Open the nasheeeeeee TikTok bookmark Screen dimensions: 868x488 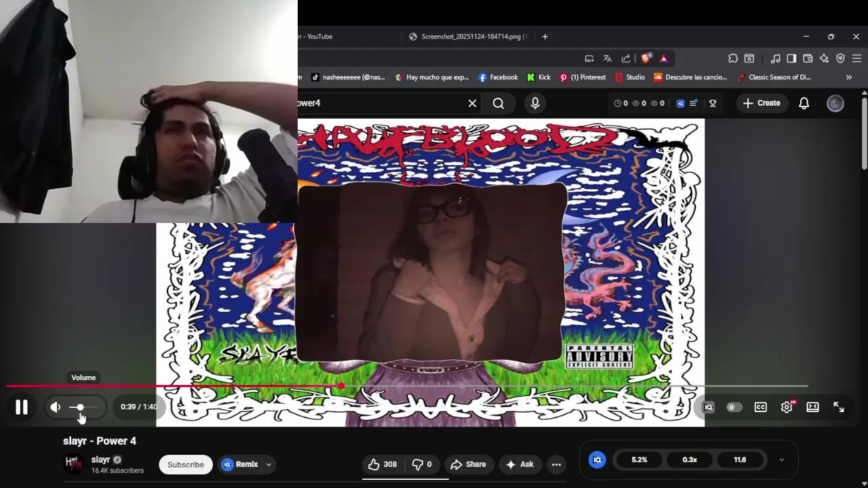pyautogui.click(x=348, y=77)
